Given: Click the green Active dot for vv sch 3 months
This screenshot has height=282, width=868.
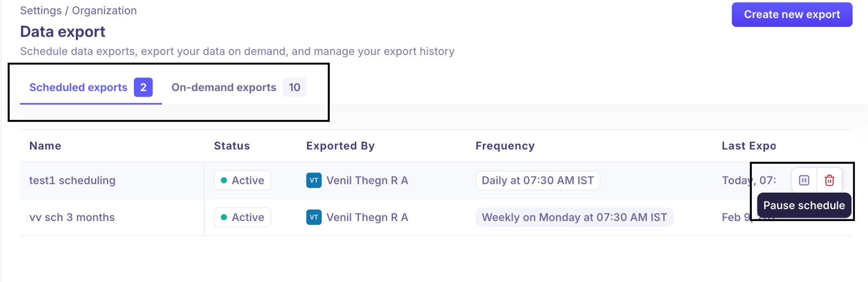Looking at the screenshot, I should click(224, 217).
